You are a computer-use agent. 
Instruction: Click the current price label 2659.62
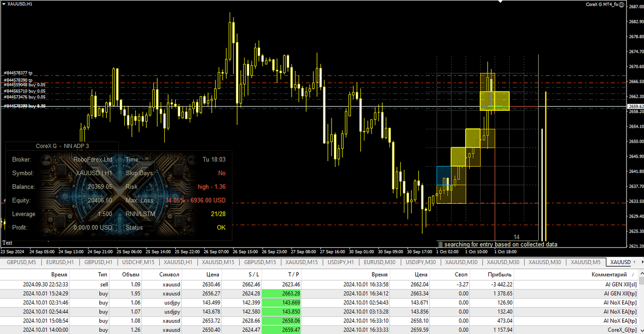point(635,106)
